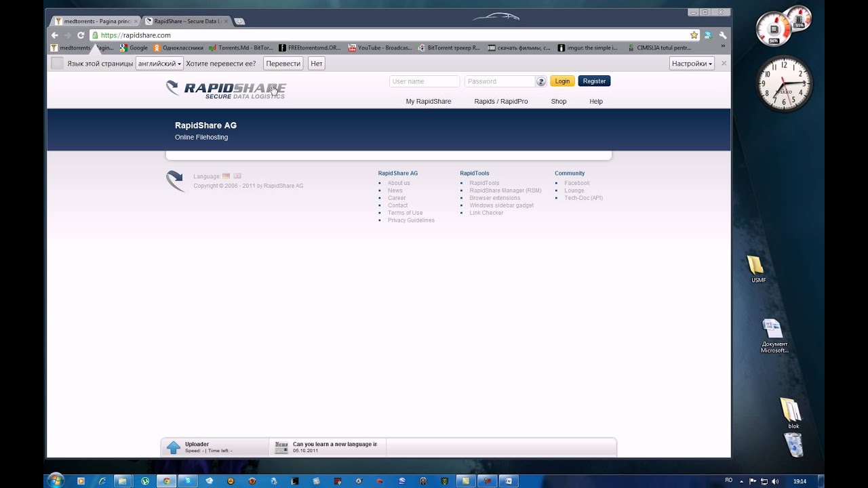
Task: Click the CPU meter desktop gadget
Action: pos(784,26)
